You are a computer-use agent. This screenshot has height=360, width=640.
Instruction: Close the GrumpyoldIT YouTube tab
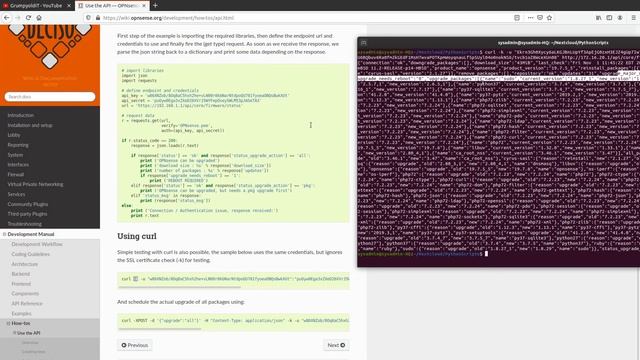tap(69, 6)
